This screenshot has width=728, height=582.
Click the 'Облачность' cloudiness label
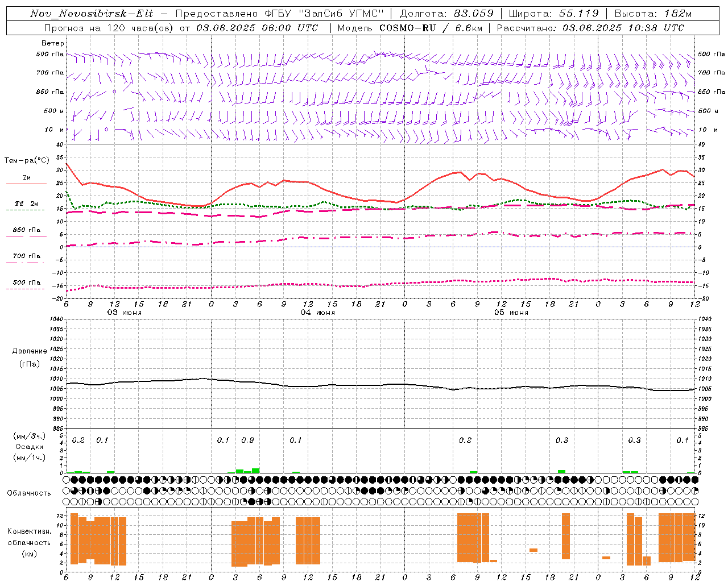[29, 493]
